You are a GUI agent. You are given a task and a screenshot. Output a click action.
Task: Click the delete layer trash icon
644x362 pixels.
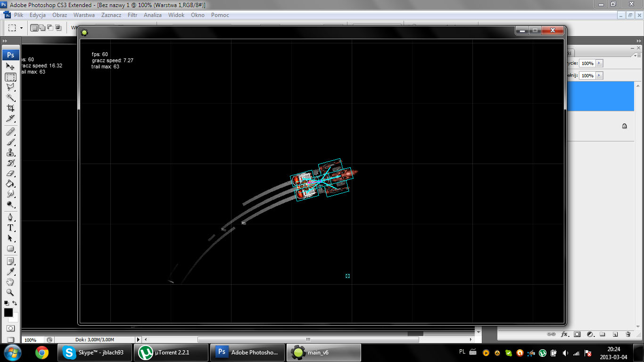(x=628, y=334)
